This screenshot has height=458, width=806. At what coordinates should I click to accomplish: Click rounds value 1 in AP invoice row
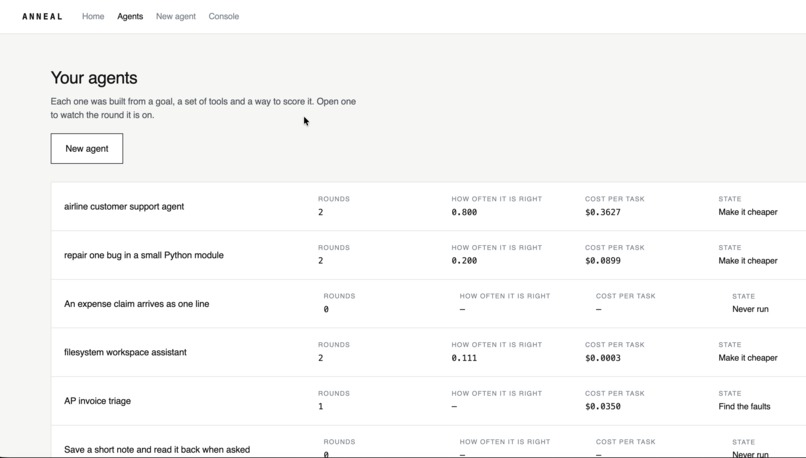tap(321, 407)
